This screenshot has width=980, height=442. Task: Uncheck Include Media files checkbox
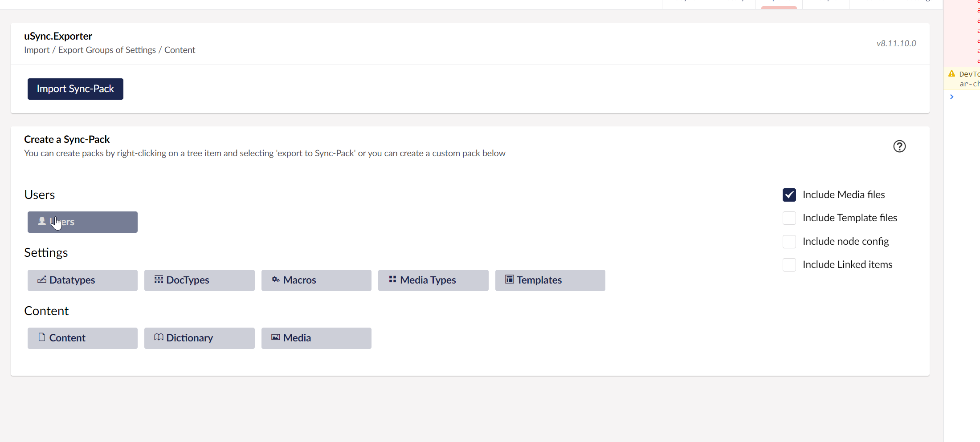click(x=789, y=195)
